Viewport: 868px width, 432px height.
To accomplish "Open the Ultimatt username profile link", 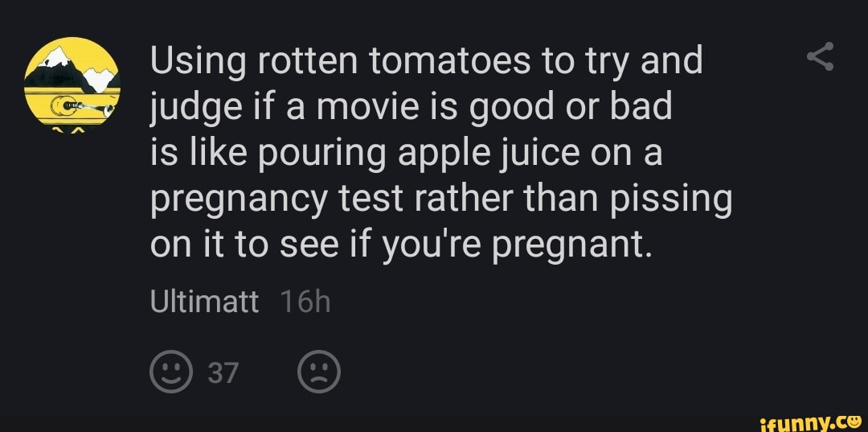I will [205, 303].
